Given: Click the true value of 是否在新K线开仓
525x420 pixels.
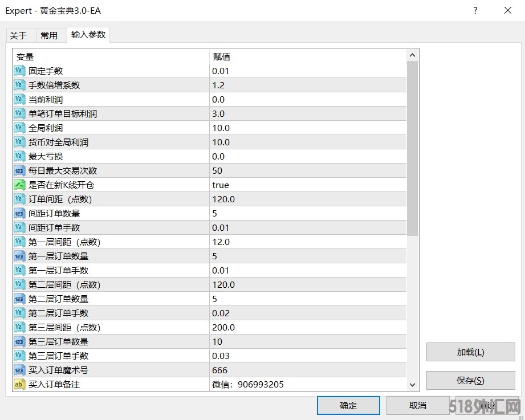Looking at the screenshot, I should pyautogui.click(x=308, y=185).
